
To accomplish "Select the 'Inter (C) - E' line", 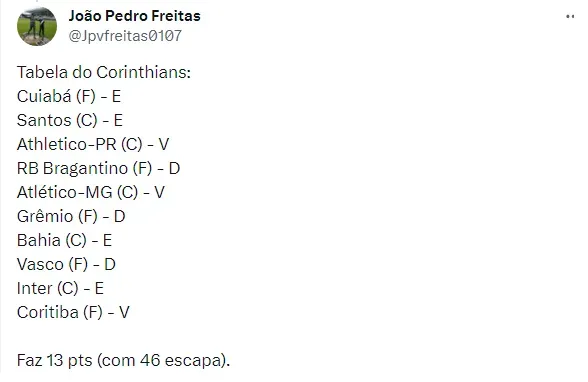I will click(x=60, y=289).
